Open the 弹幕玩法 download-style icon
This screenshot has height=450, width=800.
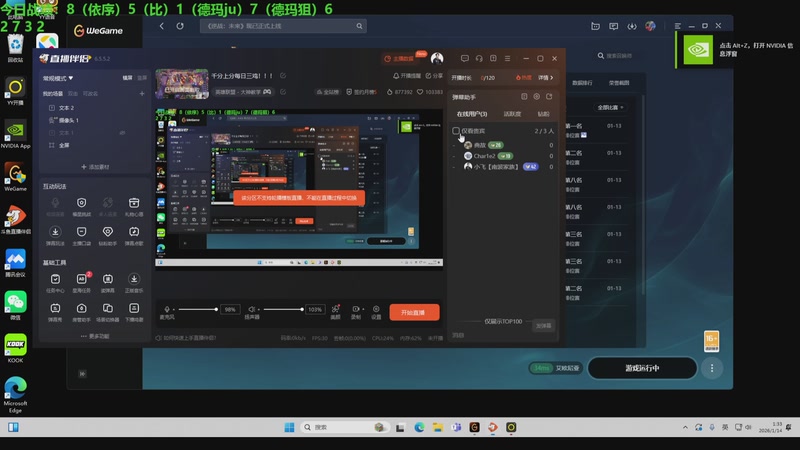pos(55,236)
